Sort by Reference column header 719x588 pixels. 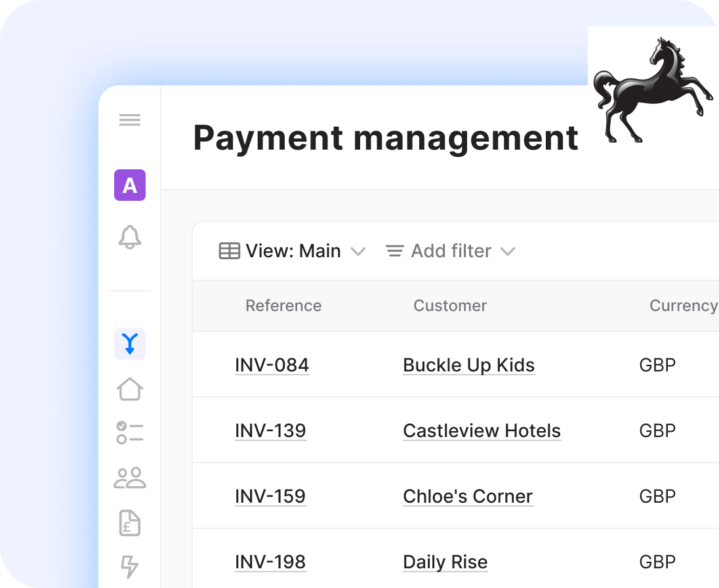pos(283,306)
